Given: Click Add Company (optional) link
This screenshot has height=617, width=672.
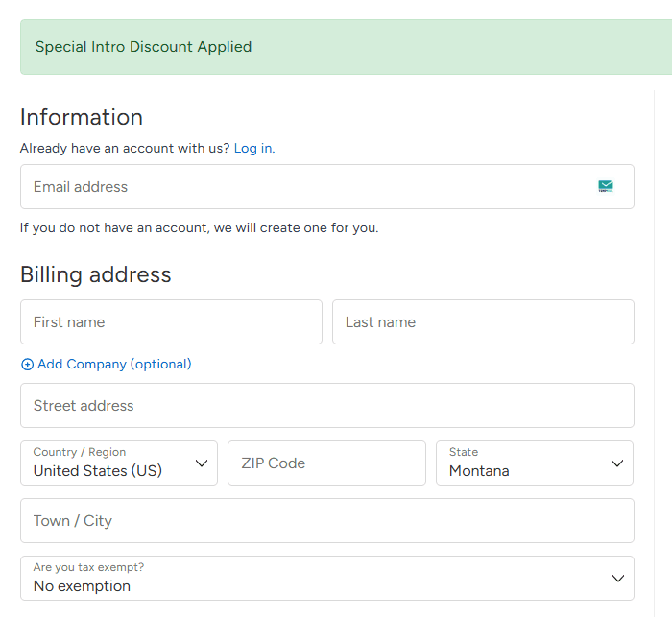Looking at the screenshot, I should (114, 365).
